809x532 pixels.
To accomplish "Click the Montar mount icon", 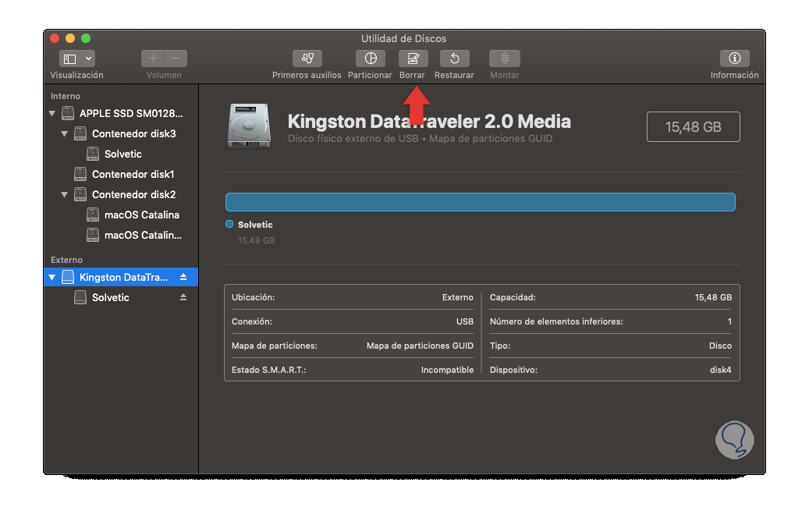I will click(x=505, y=59).
